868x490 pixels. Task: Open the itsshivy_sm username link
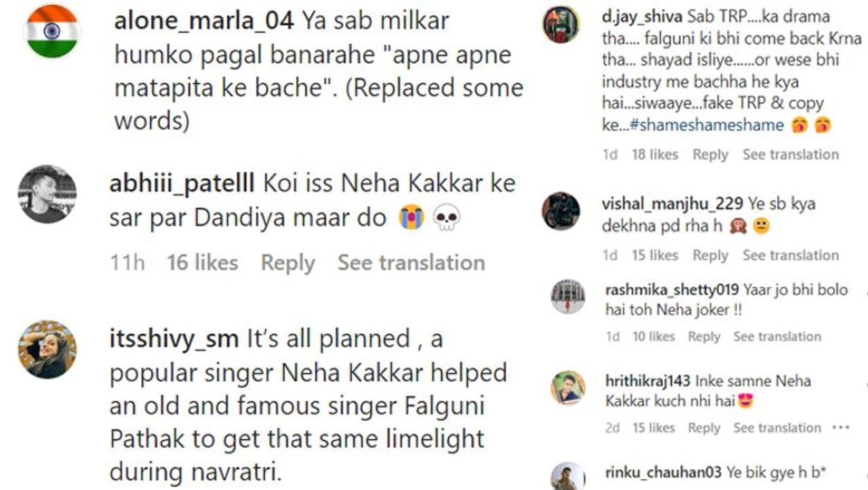pos(174,339)
